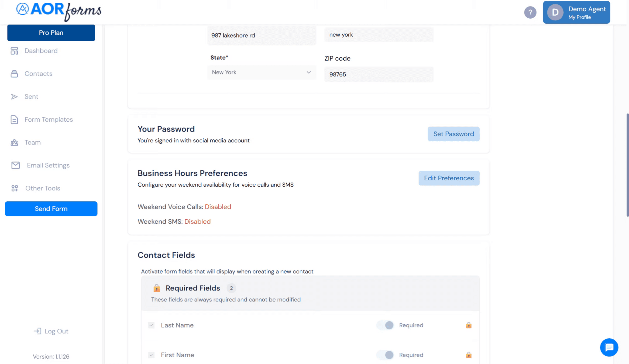The width and height of the screenshot is (629, 364).
Task: Toggle the First Name Required switch
Action: click(x=385, y=355)
